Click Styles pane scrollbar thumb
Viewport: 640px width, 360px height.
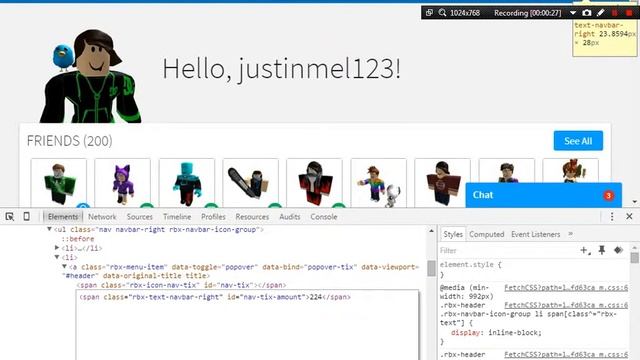634,258
